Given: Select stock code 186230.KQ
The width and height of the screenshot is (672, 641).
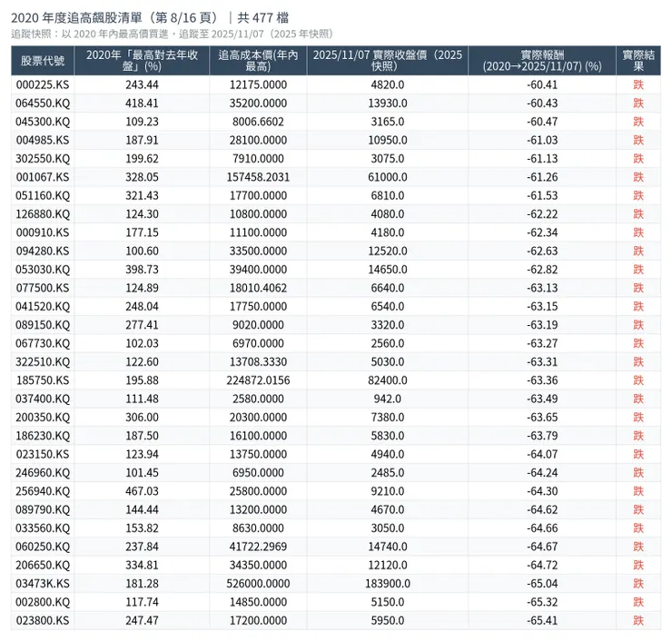Looking at the screenshot, I should point(43,436).
